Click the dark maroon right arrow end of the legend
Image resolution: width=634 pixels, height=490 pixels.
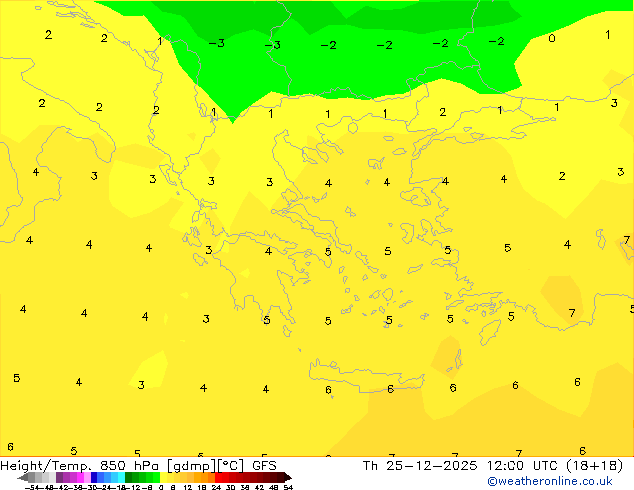pos(288,477)
